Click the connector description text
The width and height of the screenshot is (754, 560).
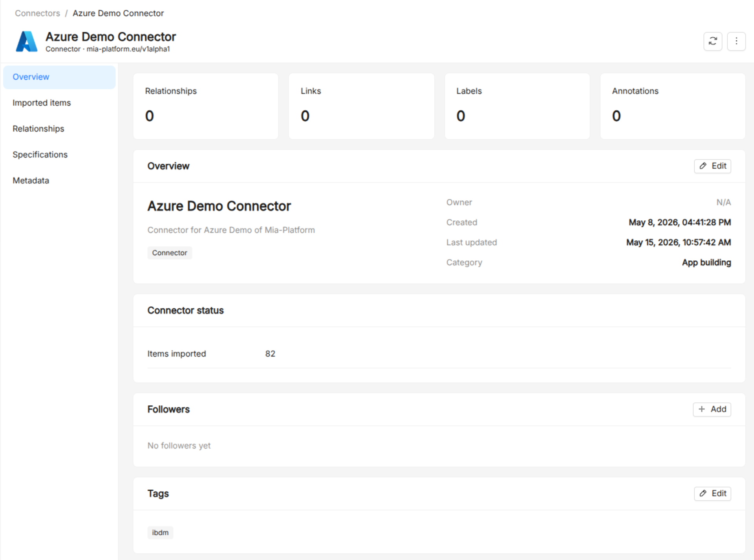point(231,230)
